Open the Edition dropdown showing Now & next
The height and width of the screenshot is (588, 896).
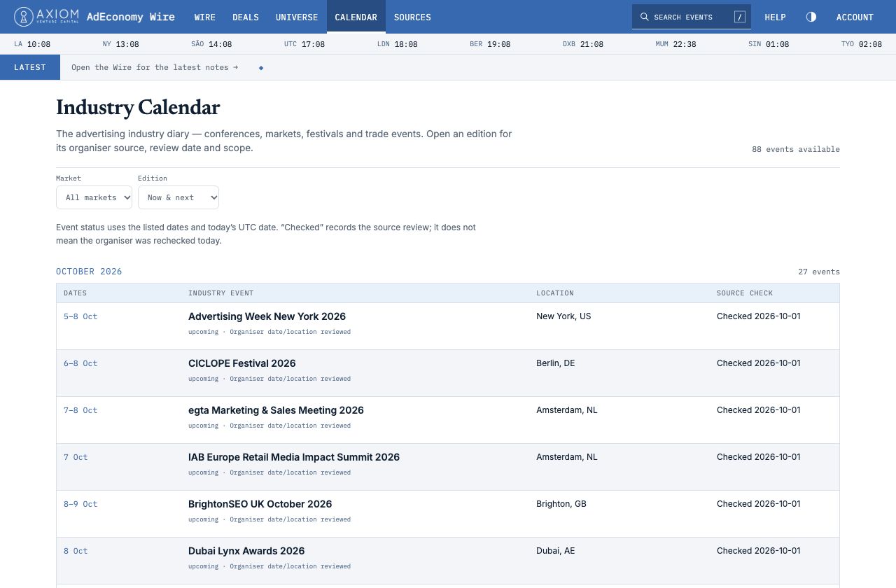(178, 197)
